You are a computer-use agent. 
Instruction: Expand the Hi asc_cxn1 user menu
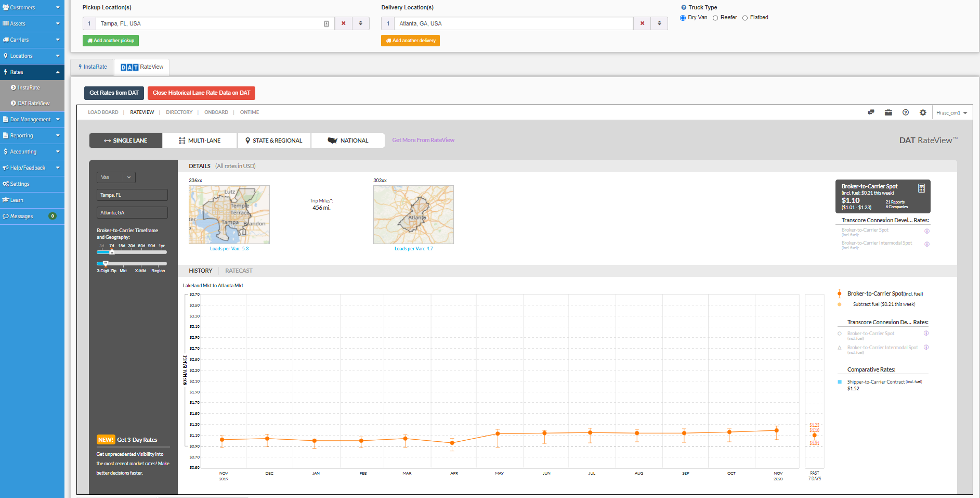click(x=951, y=113)
